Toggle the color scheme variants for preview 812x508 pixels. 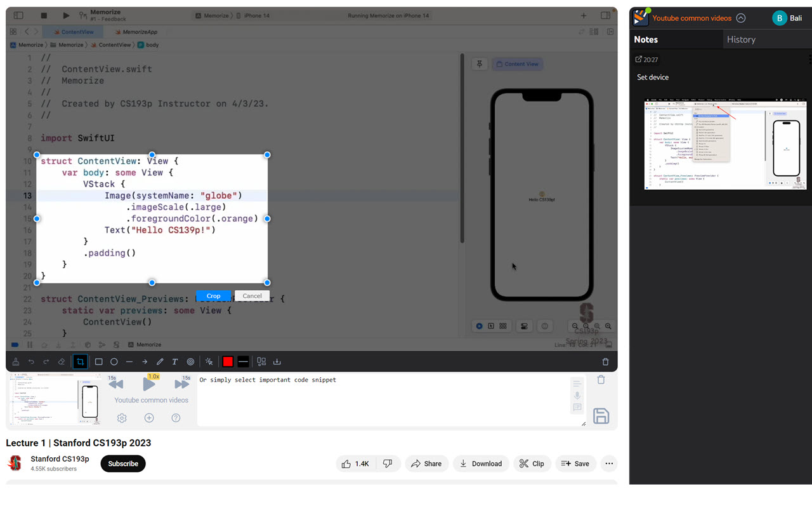[502, 326]
